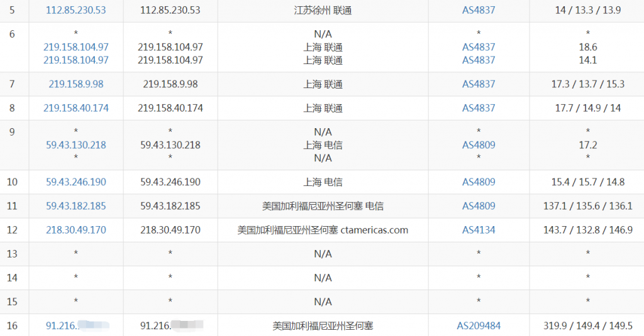Click the blue 59.43.246.190 link in hop 10
This screenshot has height=336, width=644.
[x=76, y=182]
